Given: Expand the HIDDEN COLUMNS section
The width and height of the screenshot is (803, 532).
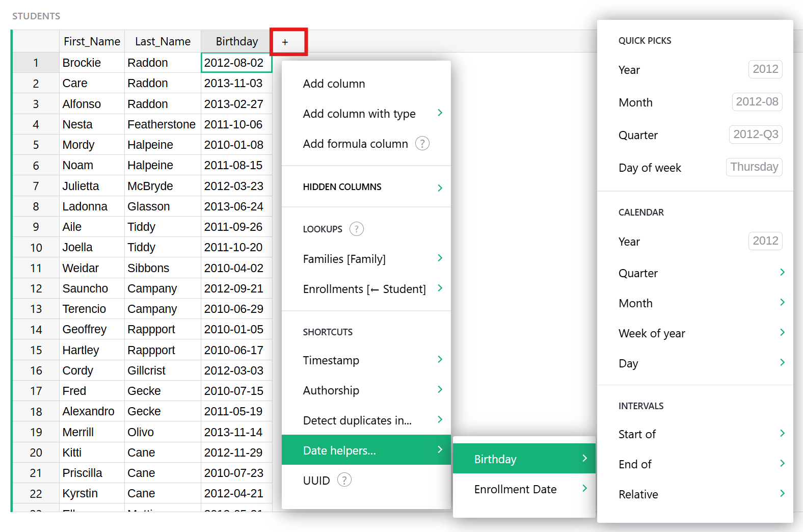Looking at the screenshot, I should 366,187.
